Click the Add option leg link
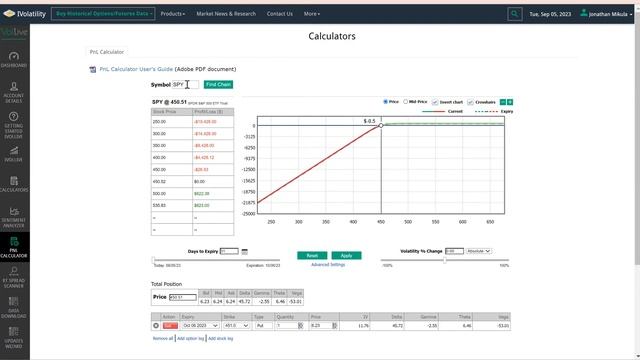640x360 pixels. 190,338
